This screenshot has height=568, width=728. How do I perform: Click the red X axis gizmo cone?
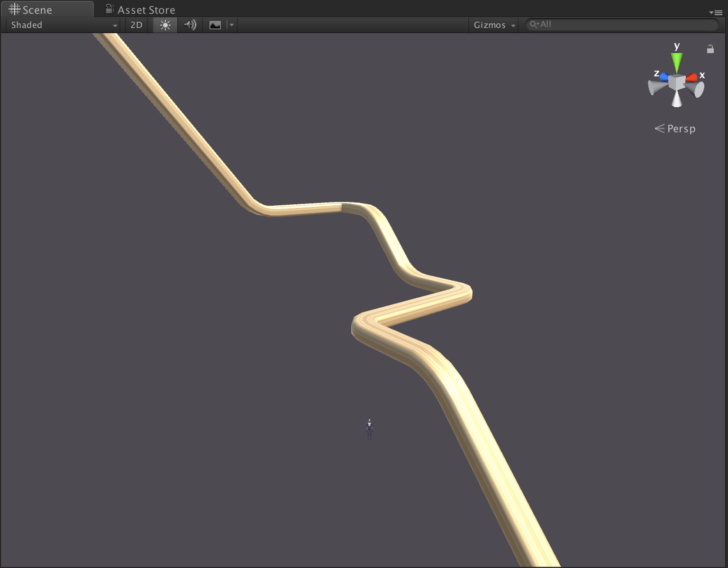tap(692, 77)
